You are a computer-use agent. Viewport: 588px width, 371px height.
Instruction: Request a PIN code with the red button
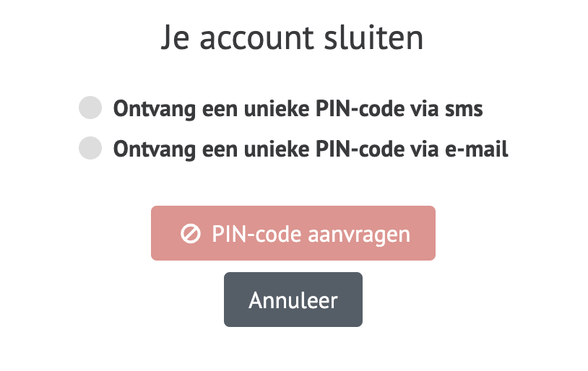[x=293, y=233]
